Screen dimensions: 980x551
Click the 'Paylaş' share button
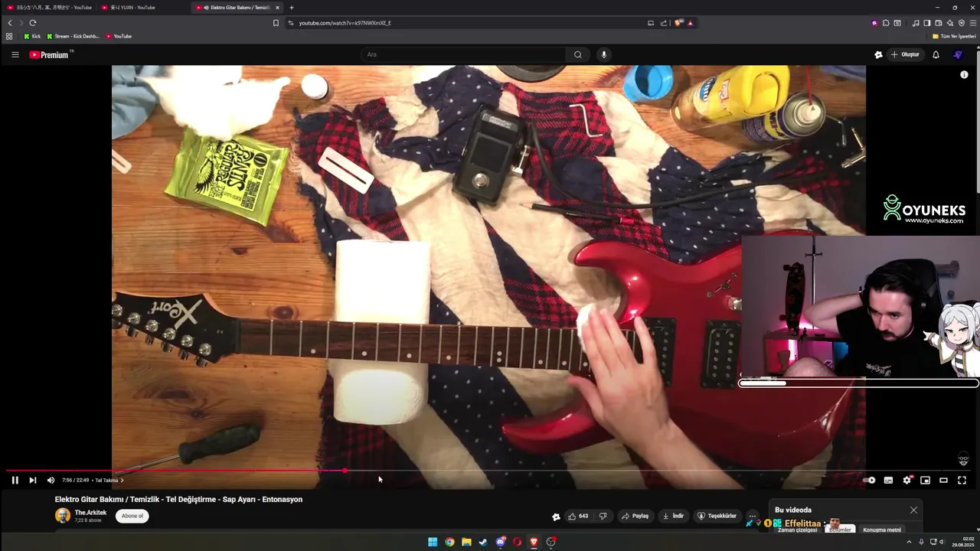(635, 516)
